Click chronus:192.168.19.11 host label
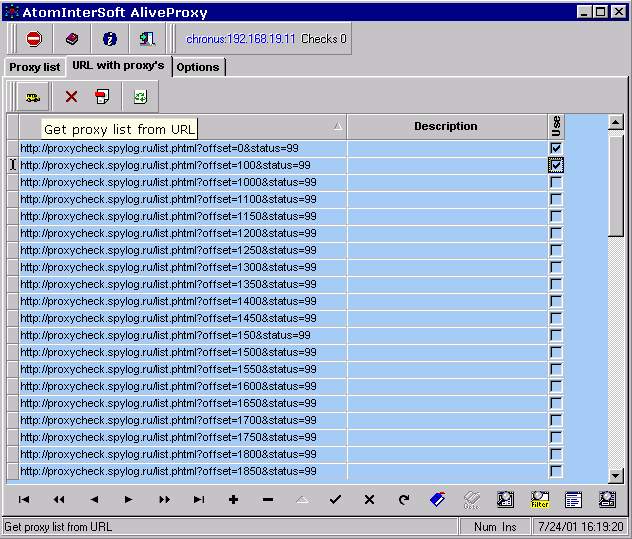This screenshot has height=539, width=632. point(241,39)
